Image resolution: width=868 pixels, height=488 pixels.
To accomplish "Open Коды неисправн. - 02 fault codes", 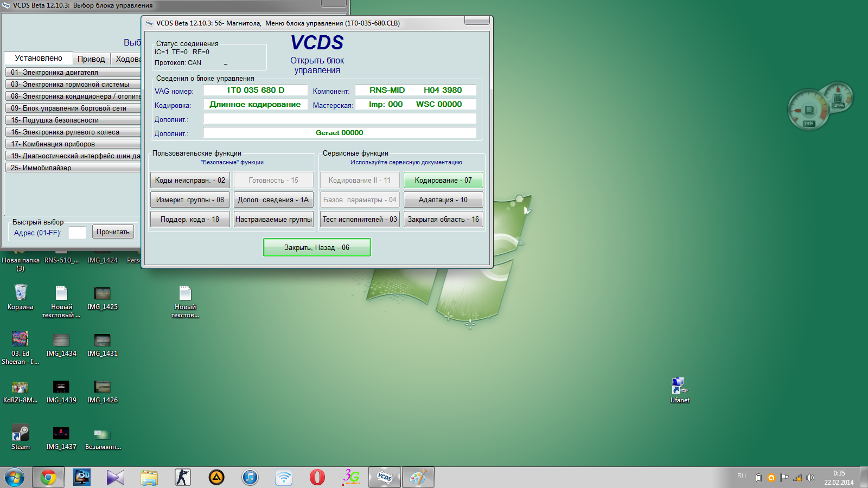I will (x=190, y=180).
